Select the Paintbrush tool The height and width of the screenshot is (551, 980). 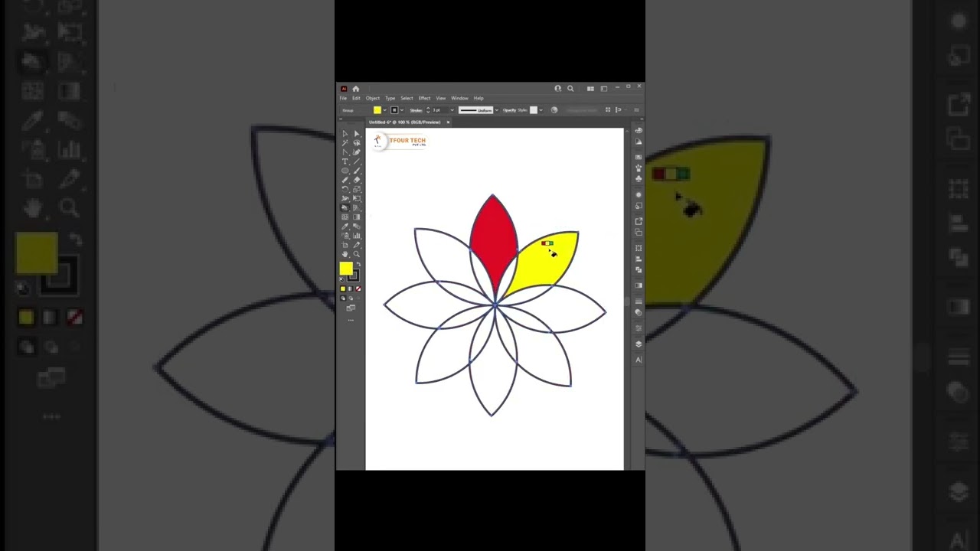tap(357, 171)
